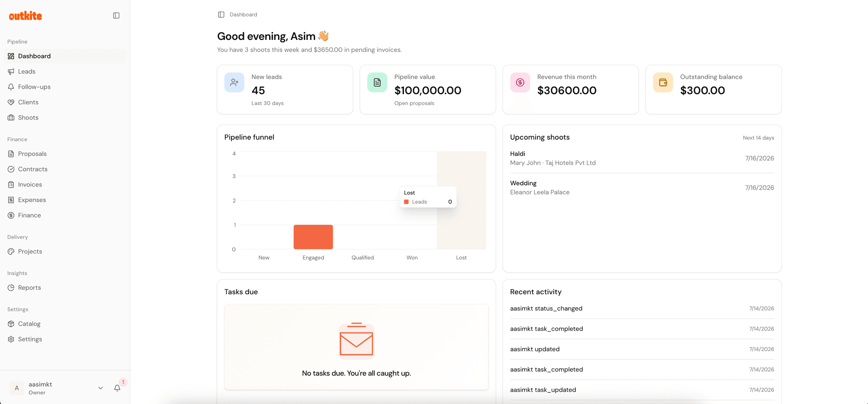Click Catalog box icon
868x404 pixels.
point(11,324)
